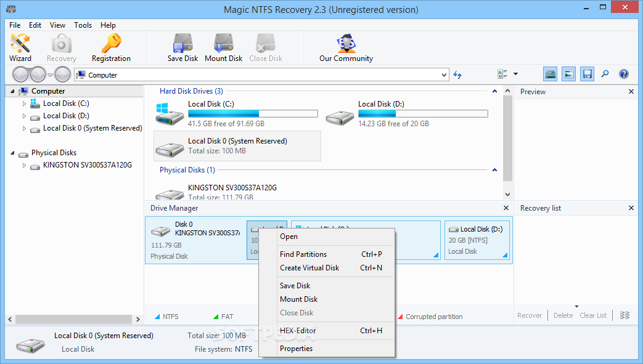Open the navigation history dropdown arrow
Viewport: 643px width, 364px height.
pyautogui.click(x=50, y=75)
